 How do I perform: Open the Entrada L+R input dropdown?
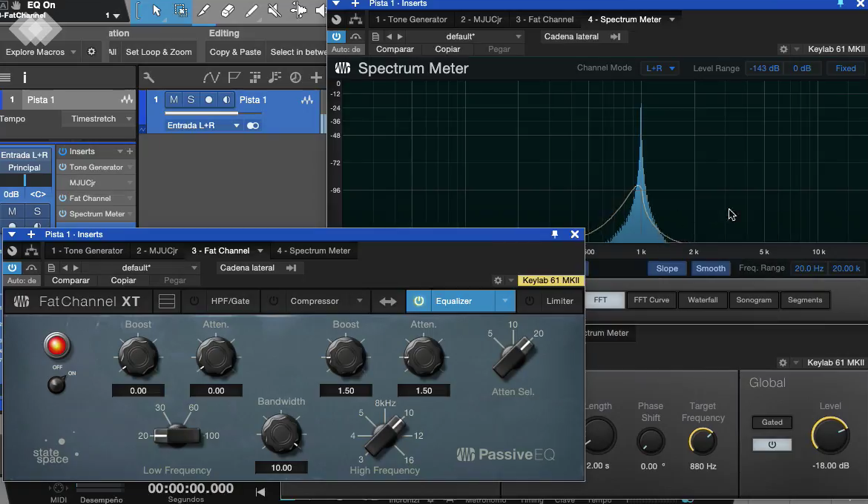coord(203,125)
